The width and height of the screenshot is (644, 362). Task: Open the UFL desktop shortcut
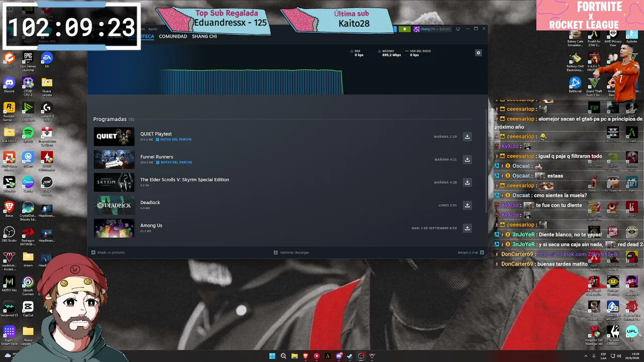[632, 334]
